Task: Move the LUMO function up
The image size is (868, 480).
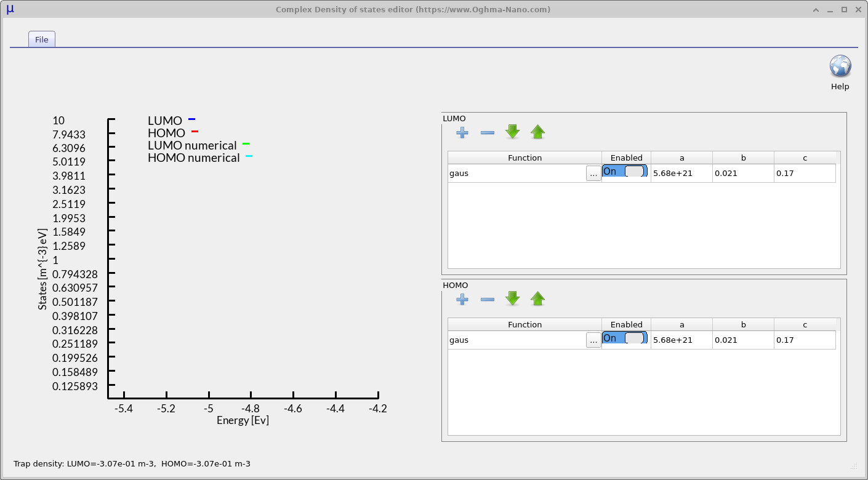Action: coord(537,132)
